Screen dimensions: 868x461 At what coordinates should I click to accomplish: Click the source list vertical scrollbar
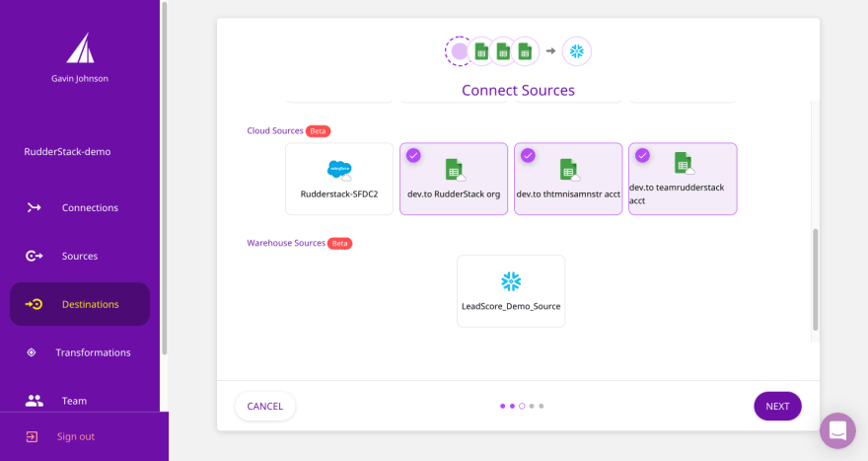[x=815, y=279]
